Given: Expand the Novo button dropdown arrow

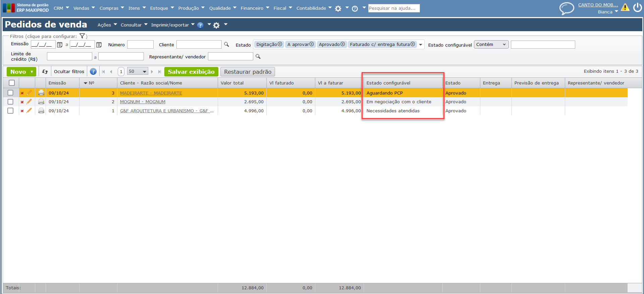Looking at the screenshot, I should (x=32, y=72).
